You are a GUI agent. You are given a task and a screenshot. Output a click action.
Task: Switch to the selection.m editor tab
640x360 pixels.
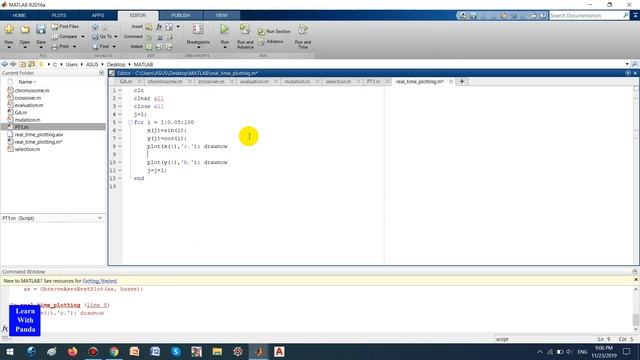pos(338,82)
